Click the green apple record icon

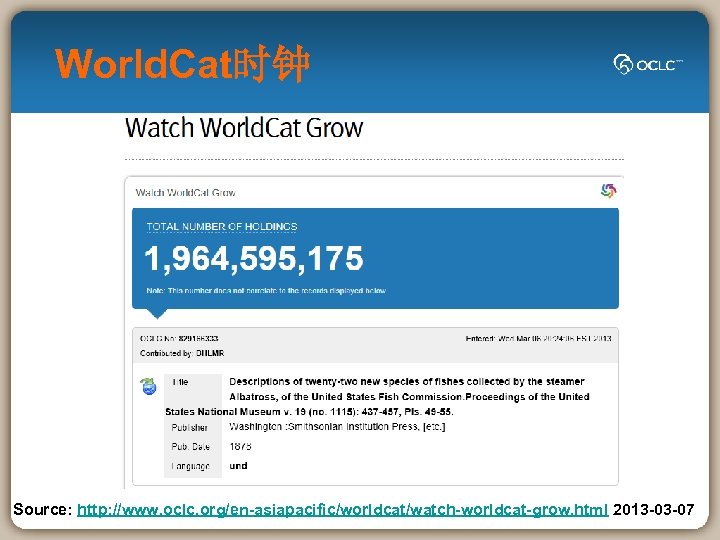tap(148, 386)
